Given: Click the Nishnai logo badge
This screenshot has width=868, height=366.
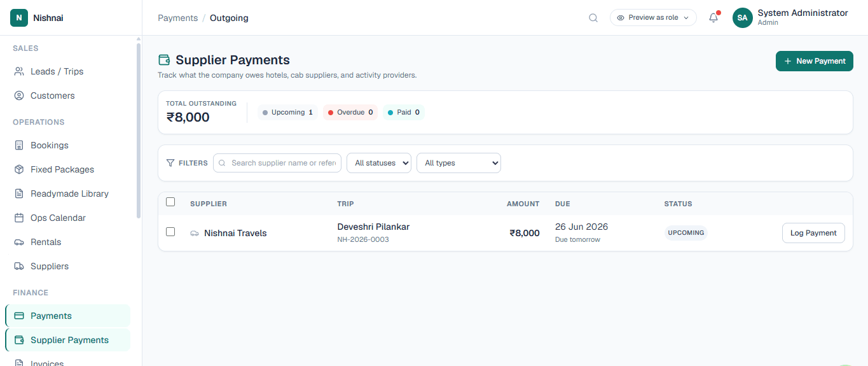Looking at the screenshot, I should pos(19,18).
